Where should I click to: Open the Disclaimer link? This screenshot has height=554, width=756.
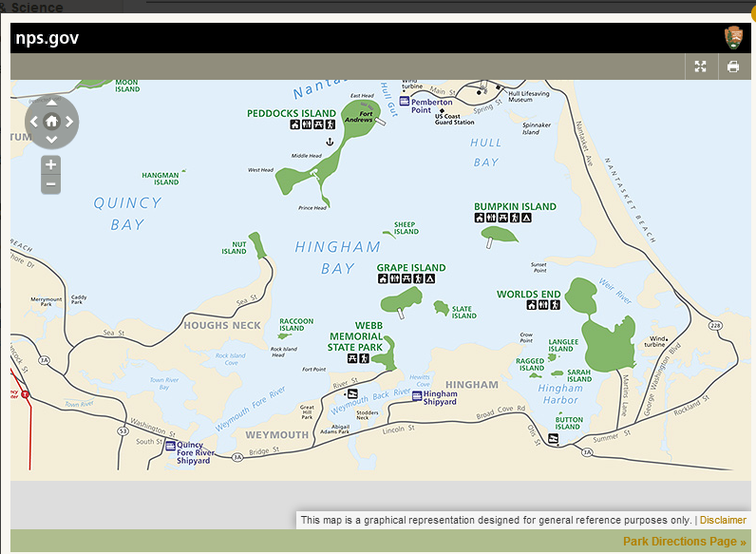point(723,520)
